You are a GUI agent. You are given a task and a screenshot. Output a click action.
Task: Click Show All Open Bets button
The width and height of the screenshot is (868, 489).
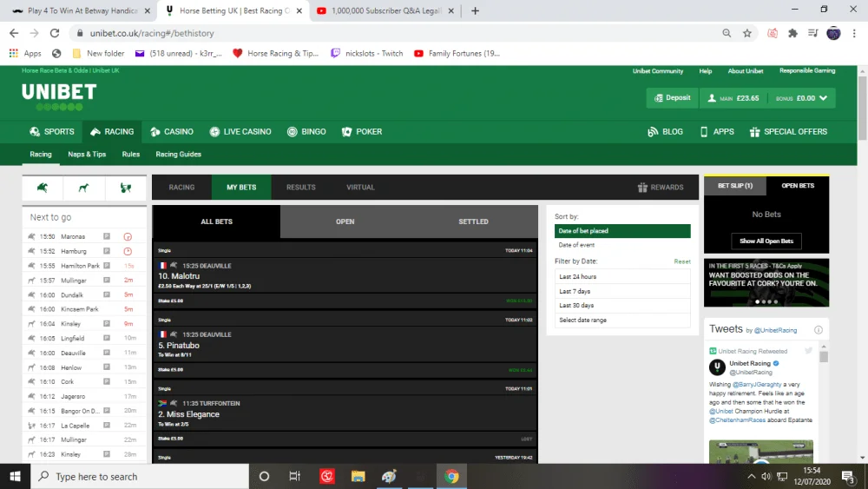tap(766, 241)
